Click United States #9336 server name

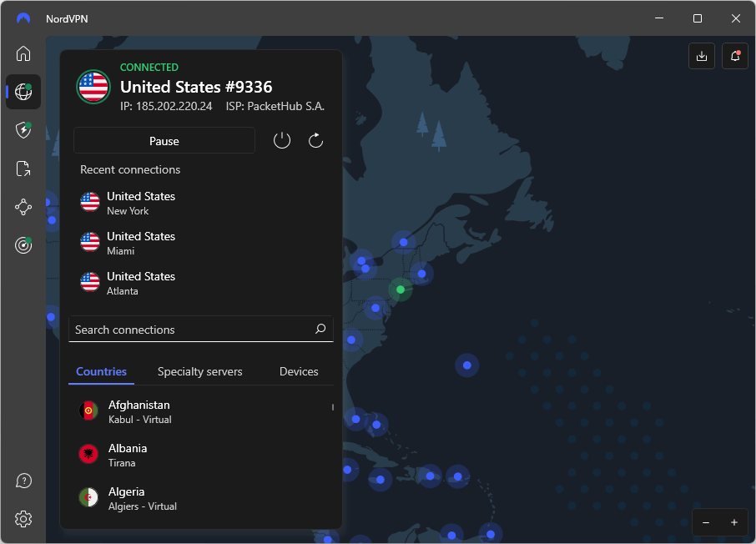pyautogui.click(x=196, y=87)
